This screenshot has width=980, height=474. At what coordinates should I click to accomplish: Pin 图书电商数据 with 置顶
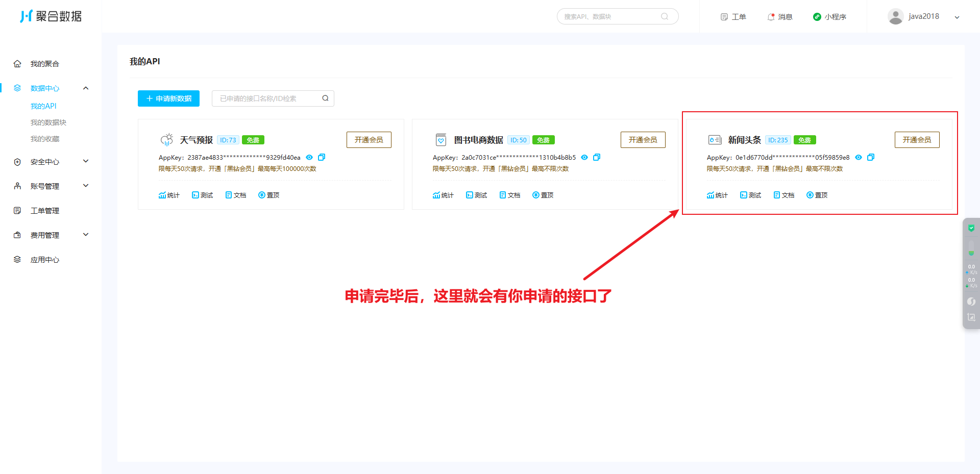[543, 195]
